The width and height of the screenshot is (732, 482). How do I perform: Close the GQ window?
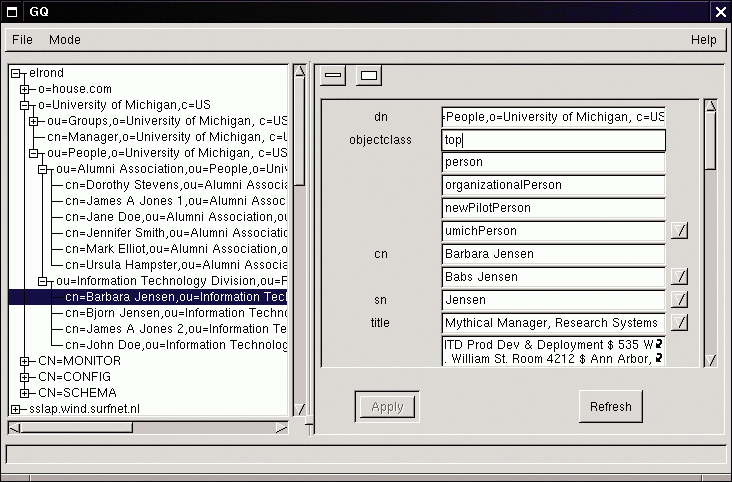pos(719,11)
